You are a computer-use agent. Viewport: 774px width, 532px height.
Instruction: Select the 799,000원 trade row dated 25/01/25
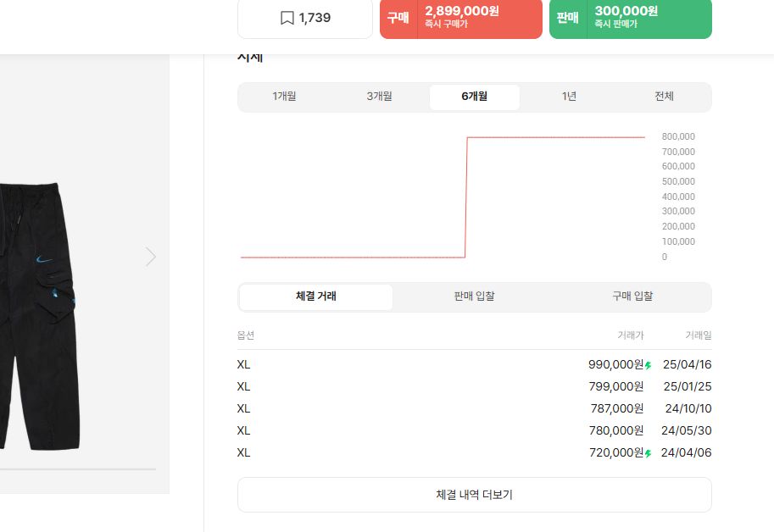[475, 387]
